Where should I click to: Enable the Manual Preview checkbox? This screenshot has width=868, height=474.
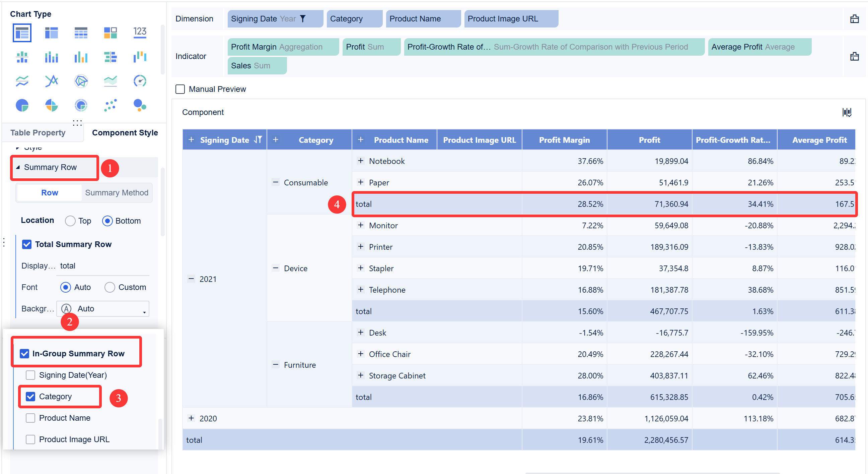180,89
